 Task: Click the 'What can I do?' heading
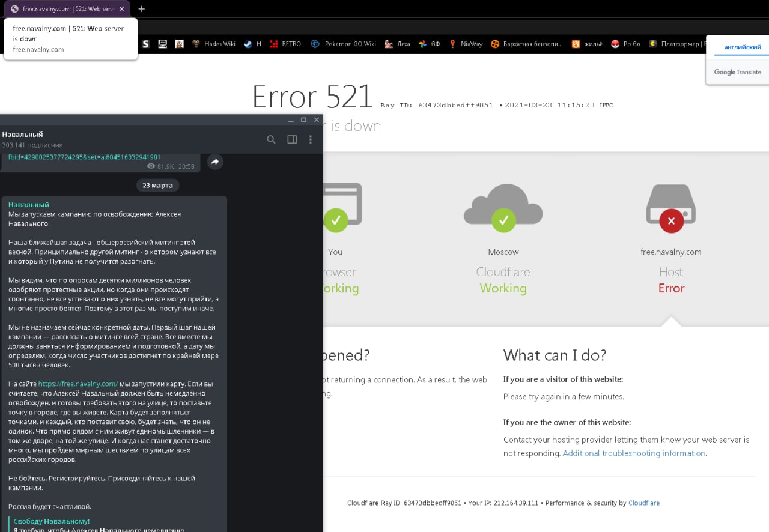[555, 355]
